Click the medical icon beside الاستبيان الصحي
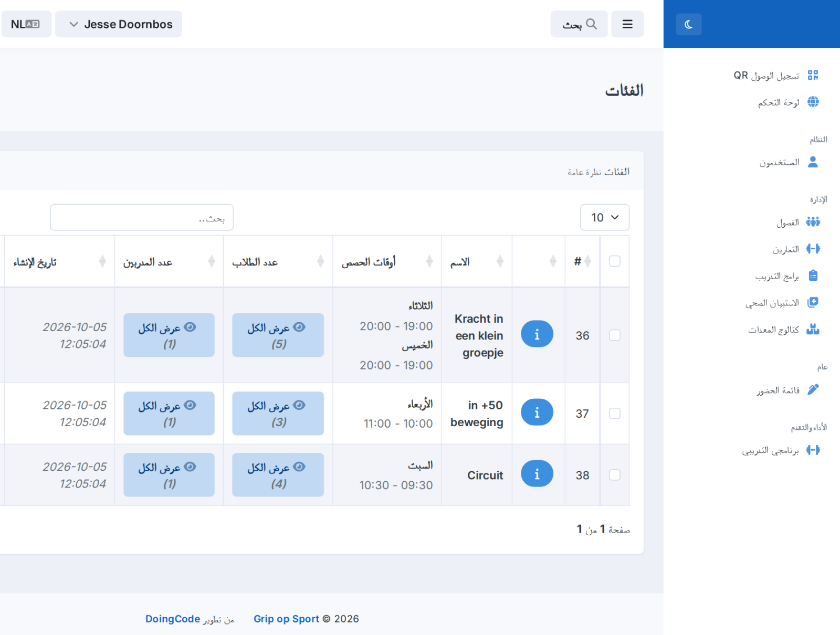Image resolution: width=840 pixels, height=635 pixels. 813,302
